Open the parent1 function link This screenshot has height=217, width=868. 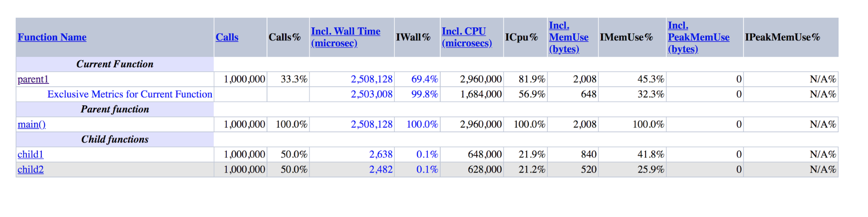coord(33,79)
